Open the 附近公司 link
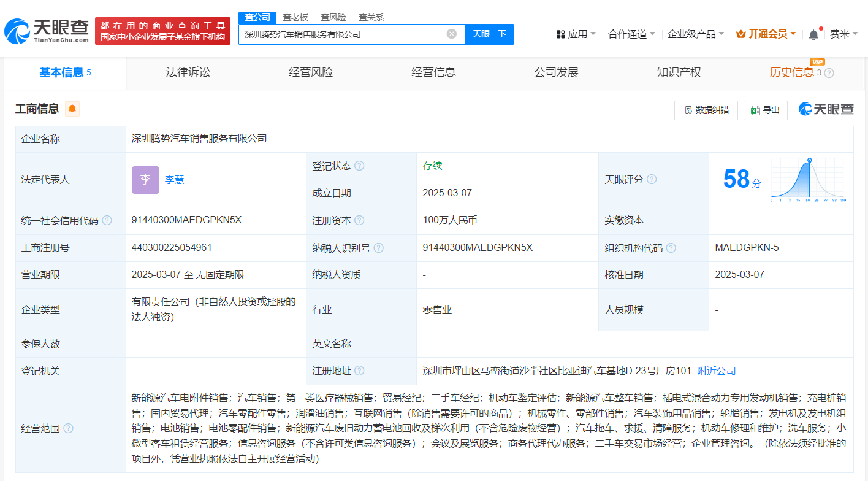 point(717,371)
